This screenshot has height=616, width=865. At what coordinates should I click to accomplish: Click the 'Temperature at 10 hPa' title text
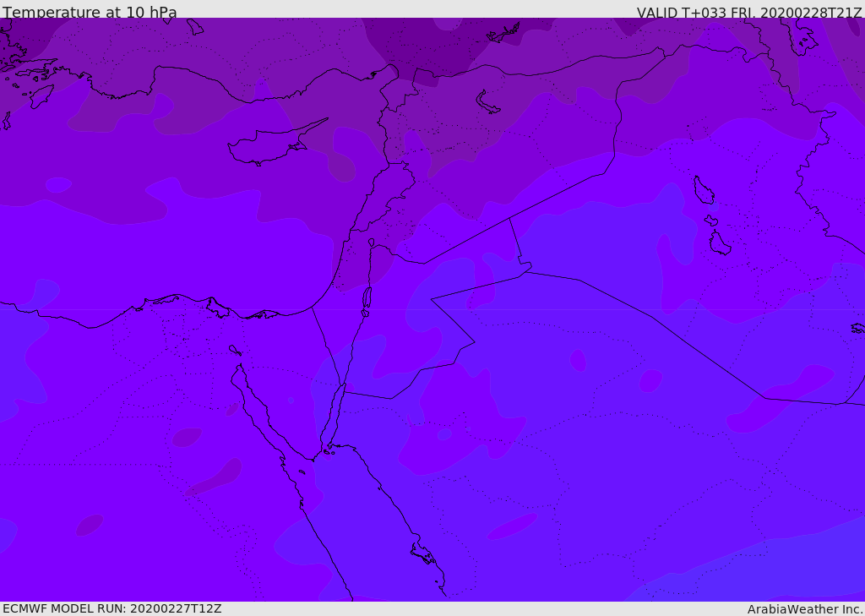coord(90,12)
